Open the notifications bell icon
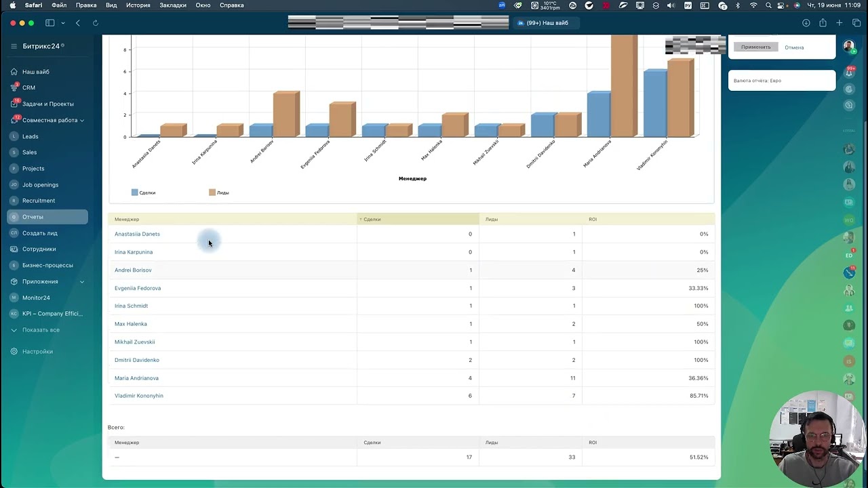This screenshot has width=868, height=488. pyautogui.click(x=849, y=73)
